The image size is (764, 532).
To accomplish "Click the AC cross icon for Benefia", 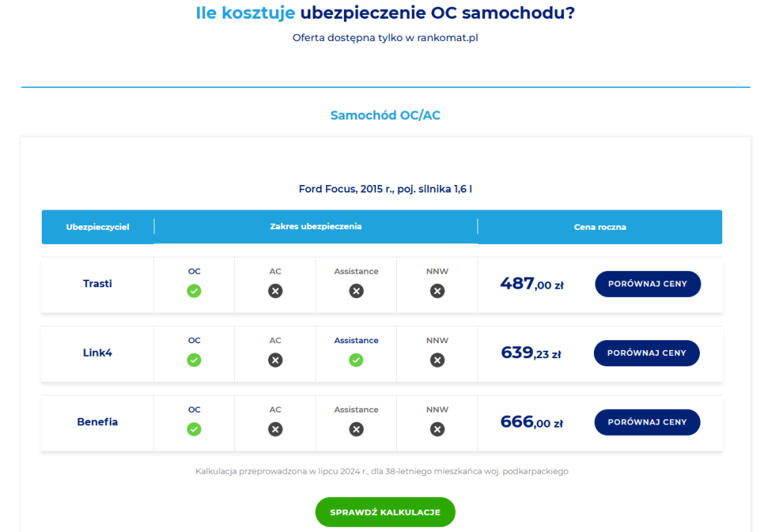I will coord(275,429).
